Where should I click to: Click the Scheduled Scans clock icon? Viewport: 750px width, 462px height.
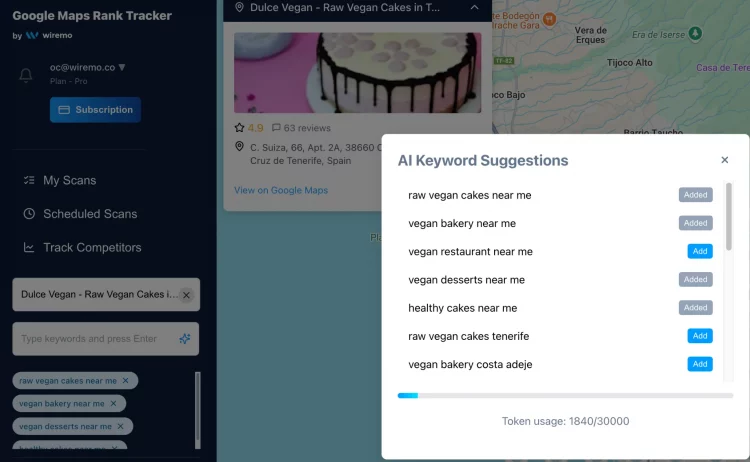coord(29,214)
